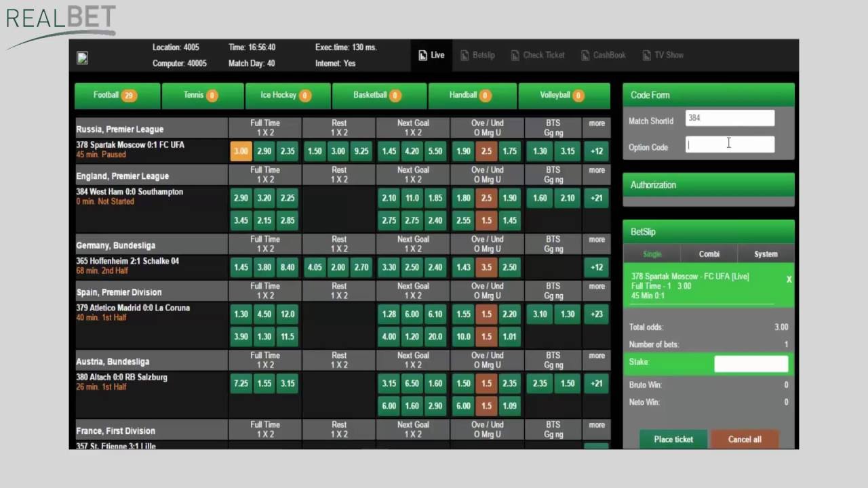Remove Spartak Moscow bet with X
This screenshot has height=488, width=868.
pyautogui.click(x=789, y=279)
